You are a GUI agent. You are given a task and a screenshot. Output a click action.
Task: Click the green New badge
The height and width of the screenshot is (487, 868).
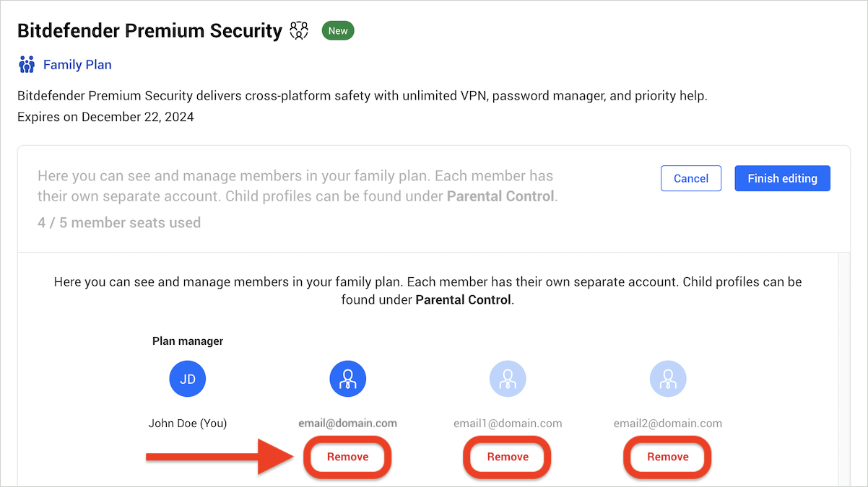tap(338, 30)
